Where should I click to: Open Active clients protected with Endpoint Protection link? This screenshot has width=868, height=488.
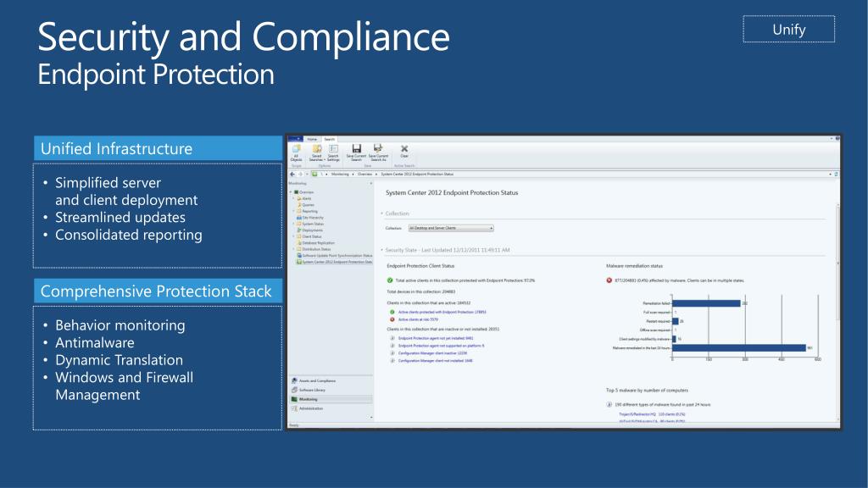pyautogui.click(x=442, y=312)
